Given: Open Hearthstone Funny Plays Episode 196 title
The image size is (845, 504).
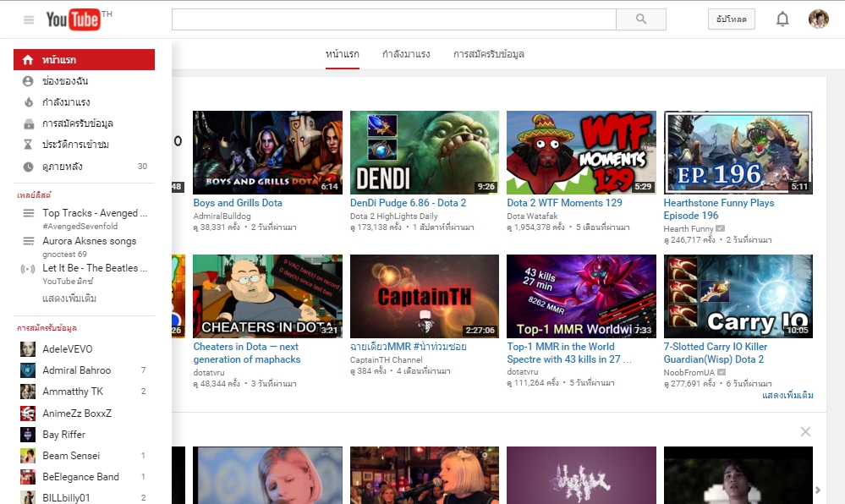Looking at the screenshot, I should click(719, 209).
